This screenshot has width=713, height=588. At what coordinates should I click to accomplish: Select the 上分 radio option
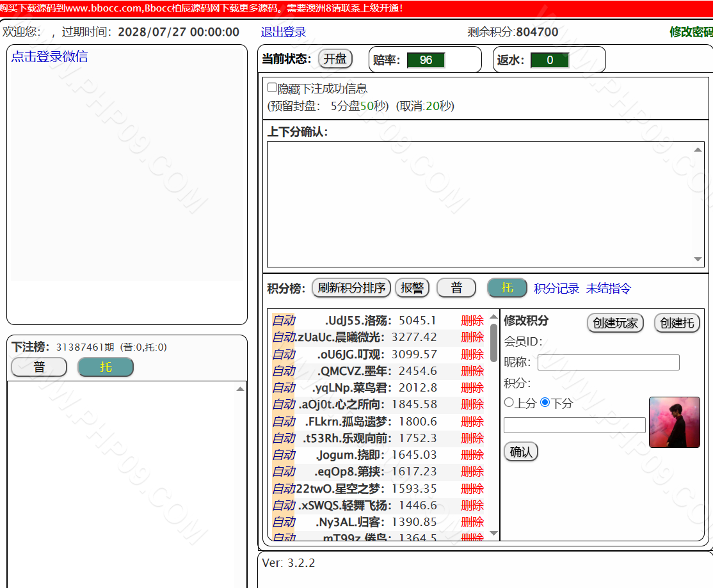tap(509, 402)
